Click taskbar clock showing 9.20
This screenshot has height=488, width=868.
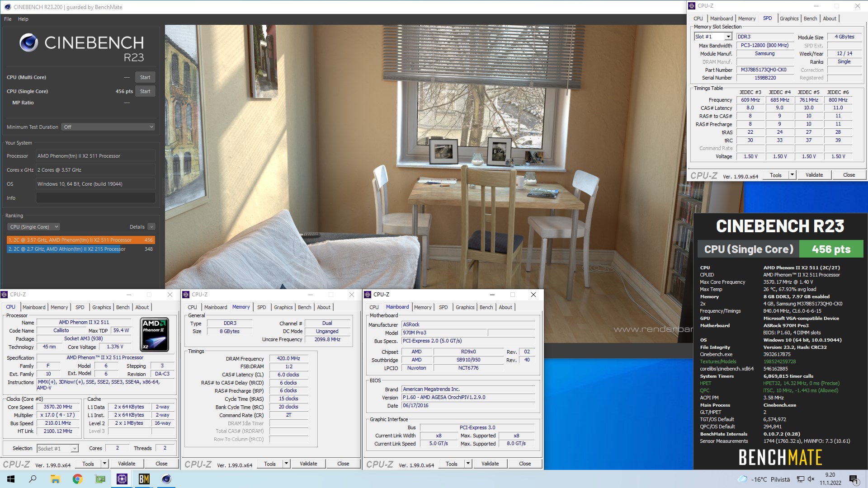pos(830,479)
